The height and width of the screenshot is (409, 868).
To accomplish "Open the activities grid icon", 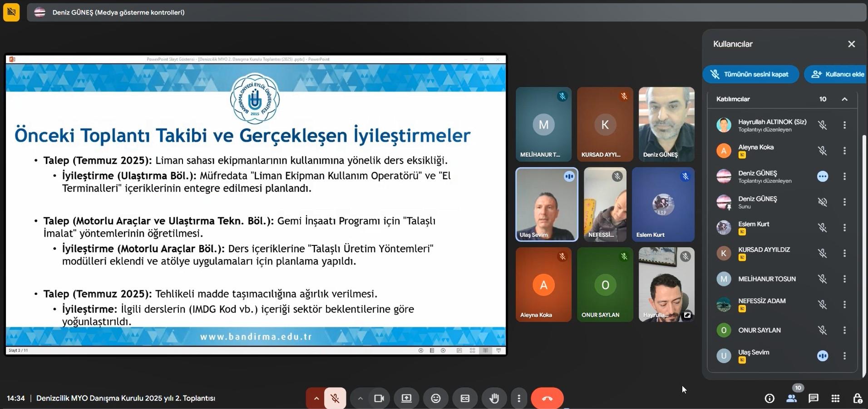I will 835,399.
